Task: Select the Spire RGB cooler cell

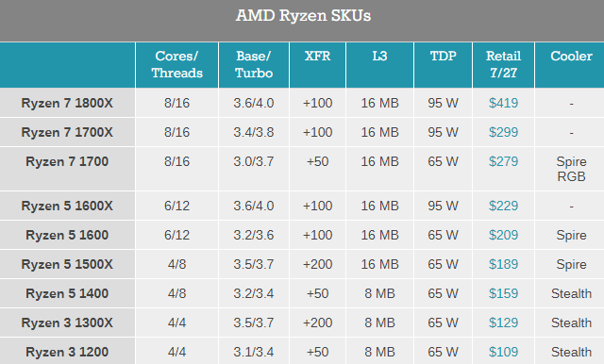Action: 571,169
